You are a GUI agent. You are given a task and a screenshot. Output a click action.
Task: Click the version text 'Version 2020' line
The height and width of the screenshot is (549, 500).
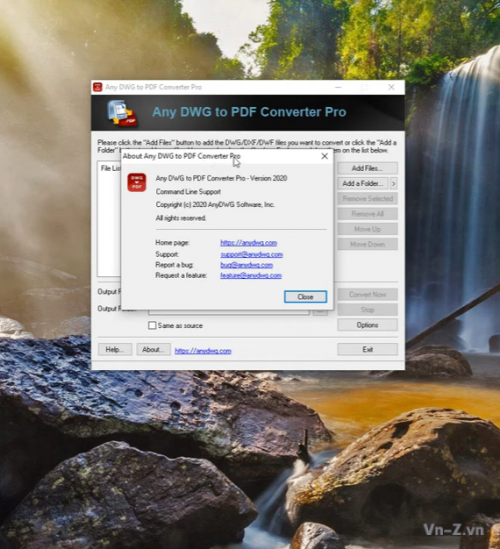tap(221, 178)
